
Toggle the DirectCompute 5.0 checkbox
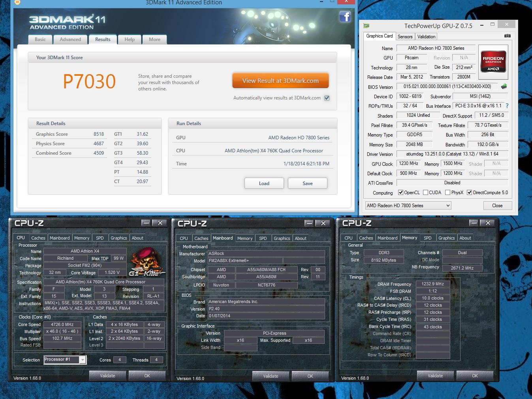pos(469,193)
